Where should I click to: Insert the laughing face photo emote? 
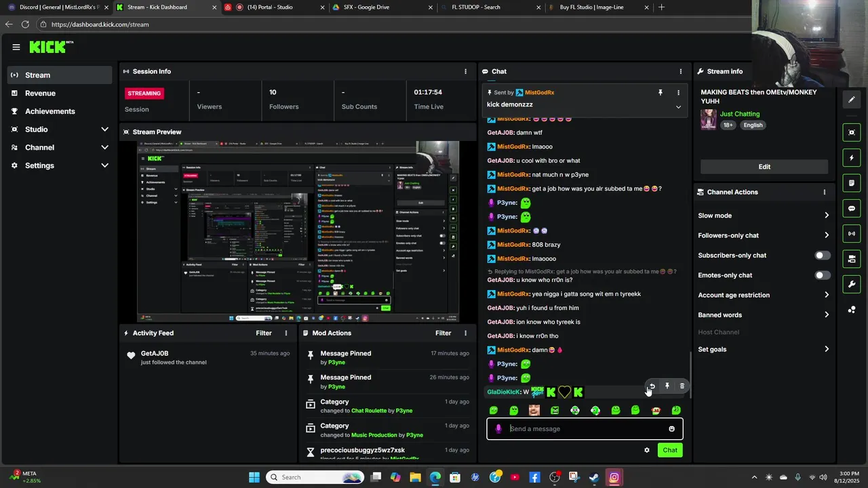point(534,410)
